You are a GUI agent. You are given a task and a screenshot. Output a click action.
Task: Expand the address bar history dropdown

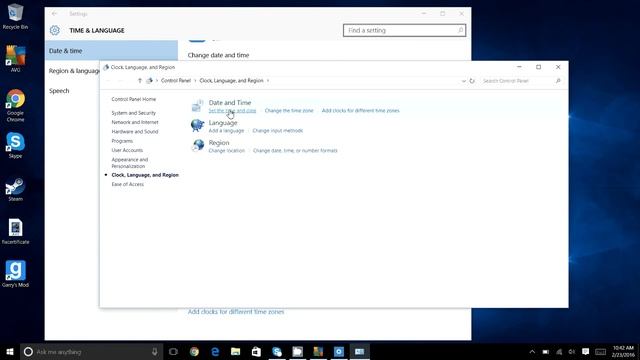(463, 81)
